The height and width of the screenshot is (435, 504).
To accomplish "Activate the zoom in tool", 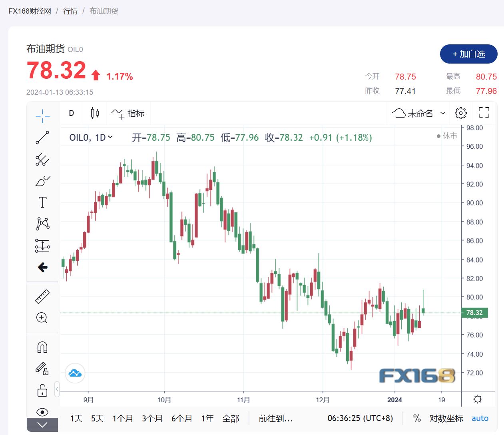I will pos(42,318).
